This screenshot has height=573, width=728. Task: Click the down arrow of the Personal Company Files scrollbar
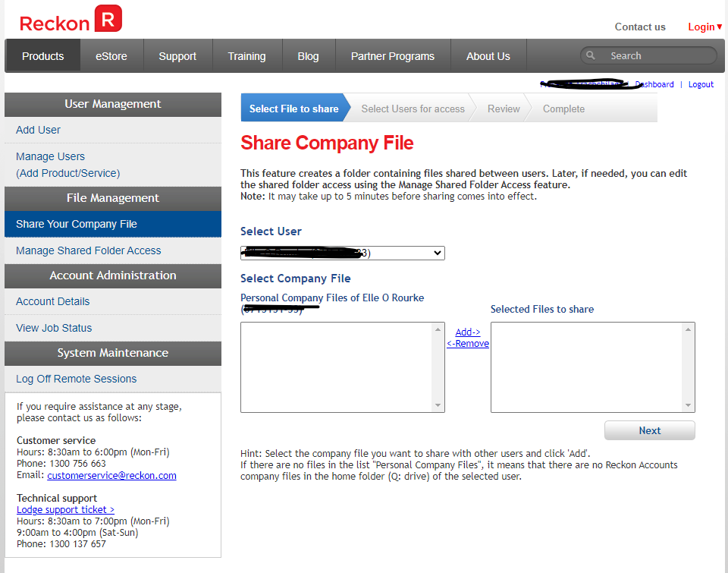pyautogui.click(x=438, y=405)
